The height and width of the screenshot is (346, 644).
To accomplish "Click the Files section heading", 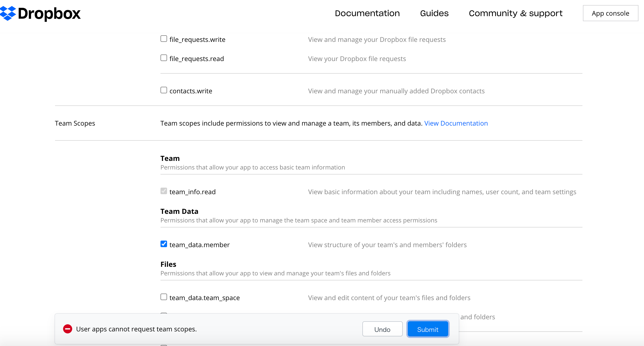I will tap(168, 264).
